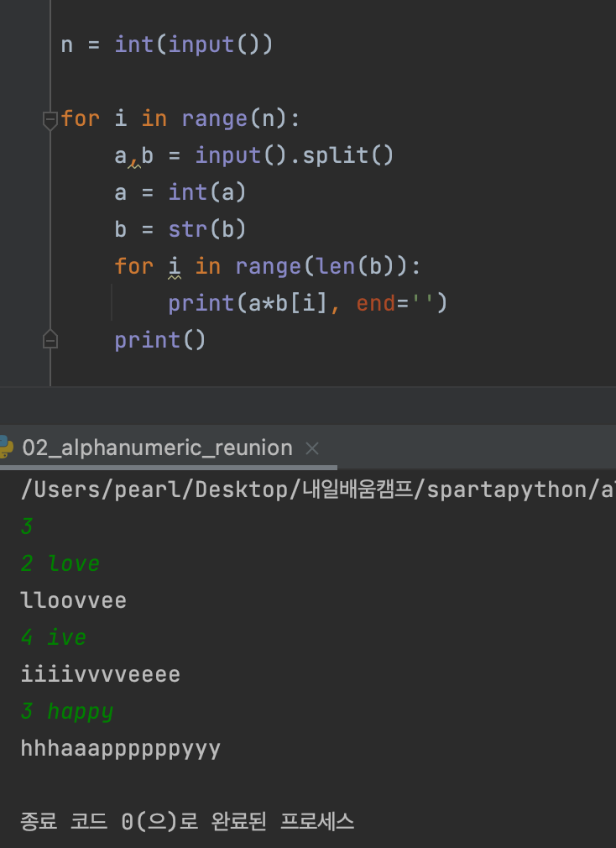The height and width of the screenshot is (848, 616).
Task: Click the empty print() statement
Action: (x=160, y=340)
